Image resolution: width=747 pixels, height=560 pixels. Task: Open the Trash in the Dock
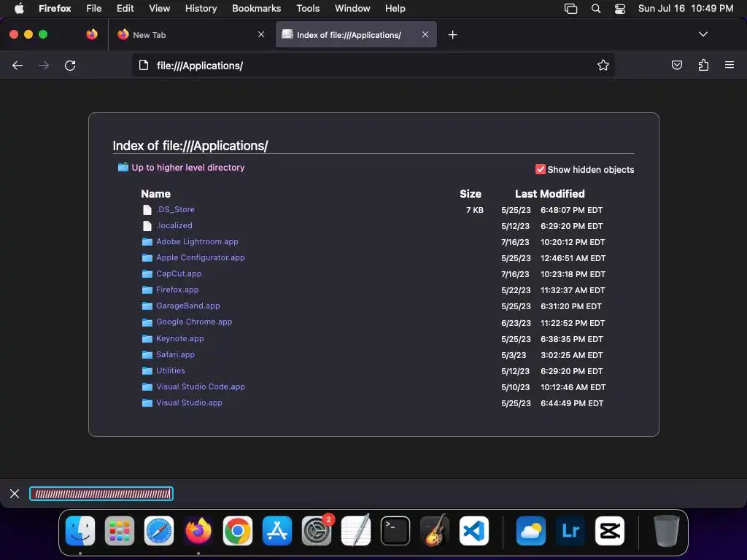667,531
